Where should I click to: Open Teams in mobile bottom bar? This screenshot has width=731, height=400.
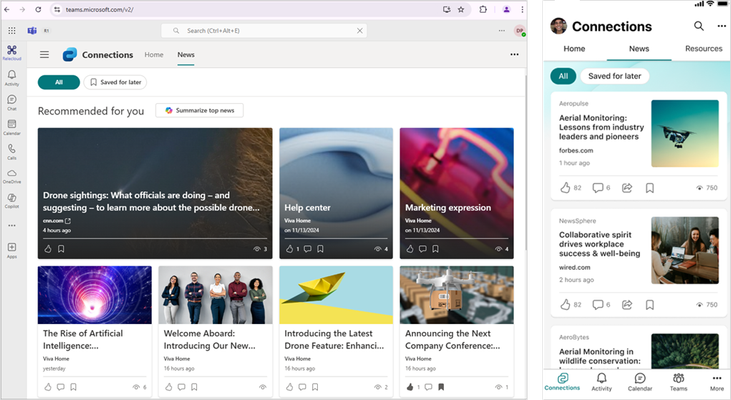coord(678,382)
